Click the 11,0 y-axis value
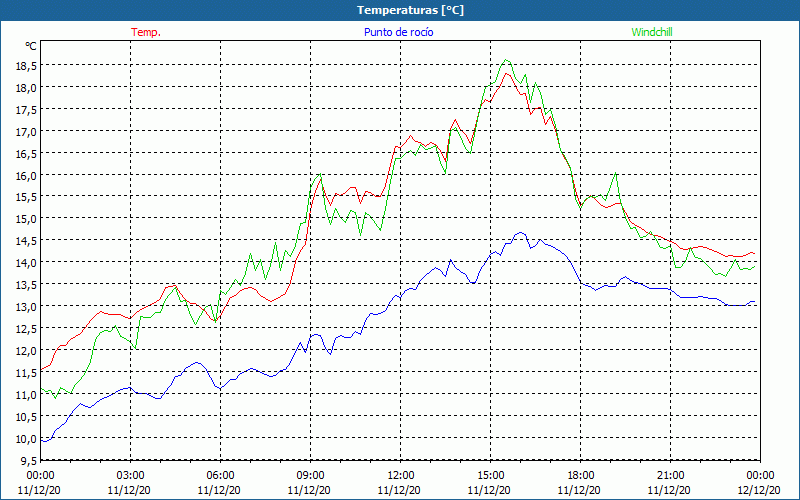Screen dimensions: 800x500 tap(28, 394)
